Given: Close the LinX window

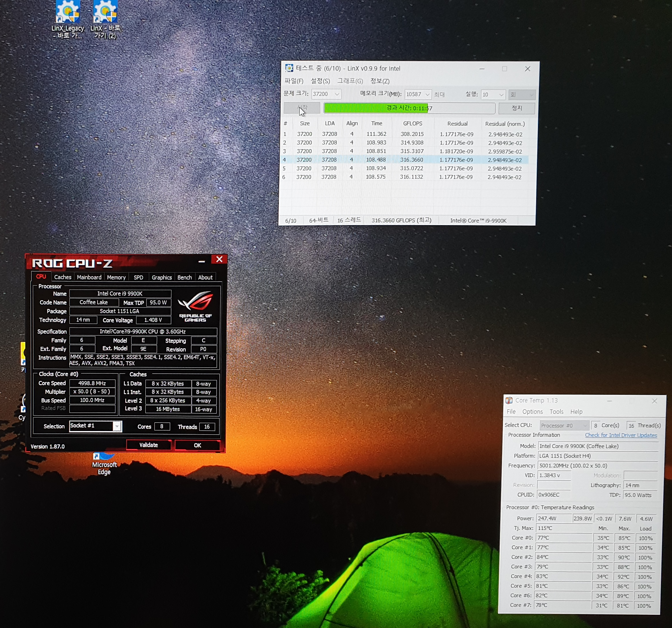Looking at the screenshot, I should [527, 69].
